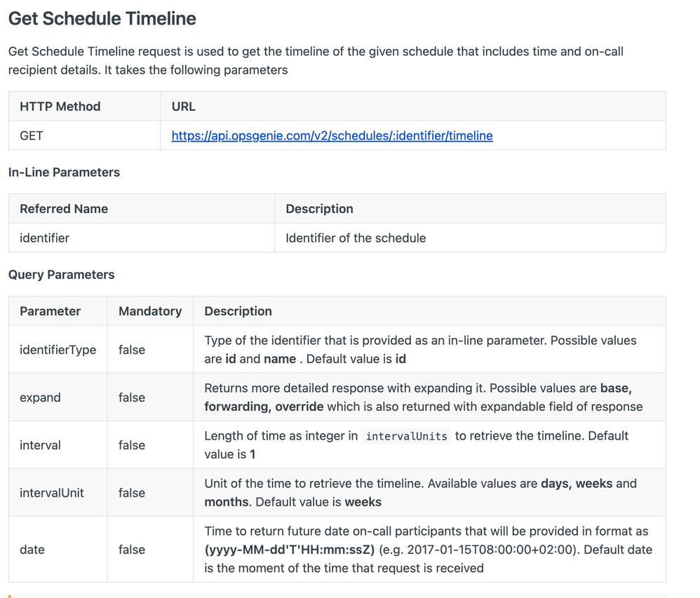The width and height of the screenshot is (700, 598).
Task: Click the Mandatory column header
Action: pos(150,311)
